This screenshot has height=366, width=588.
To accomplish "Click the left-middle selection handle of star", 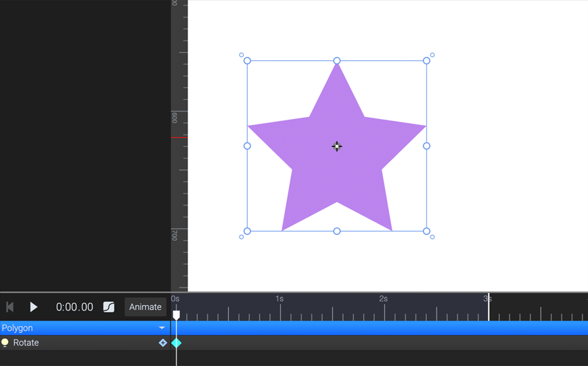I will [x=247, y=146].
